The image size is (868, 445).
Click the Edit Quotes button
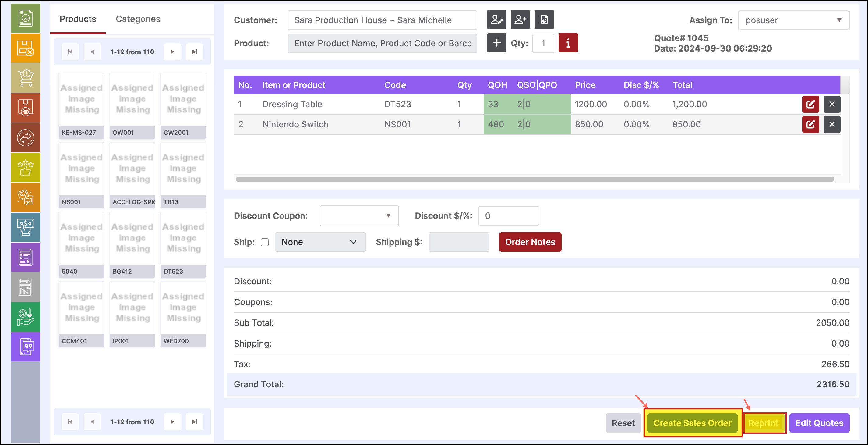coord(820,423)
